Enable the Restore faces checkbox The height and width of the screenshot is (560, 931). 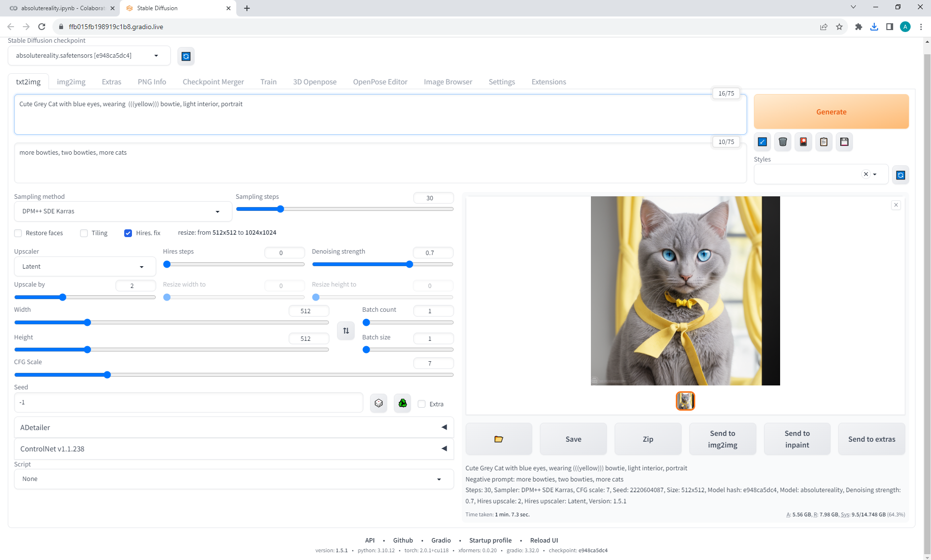click(18, 233)
